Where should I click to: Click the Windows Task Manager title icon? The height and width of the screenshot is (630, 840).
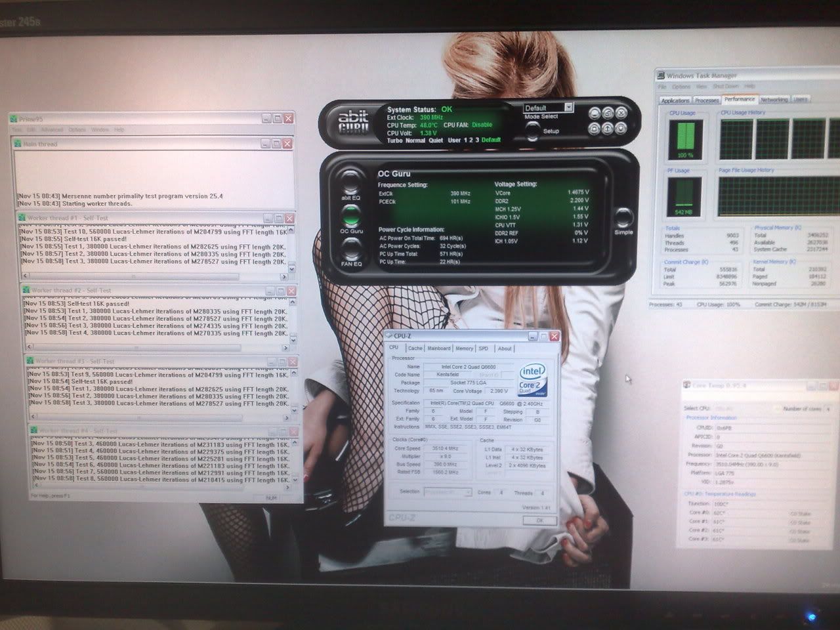tap(661, 75)
